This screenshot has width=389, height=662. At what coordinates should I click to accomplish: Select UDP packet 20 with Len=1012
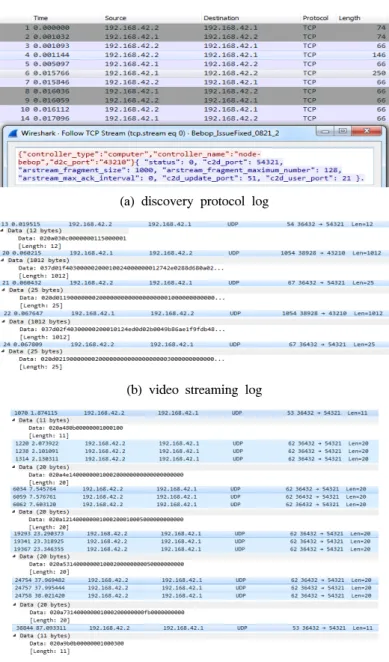[x=194, y=253]
